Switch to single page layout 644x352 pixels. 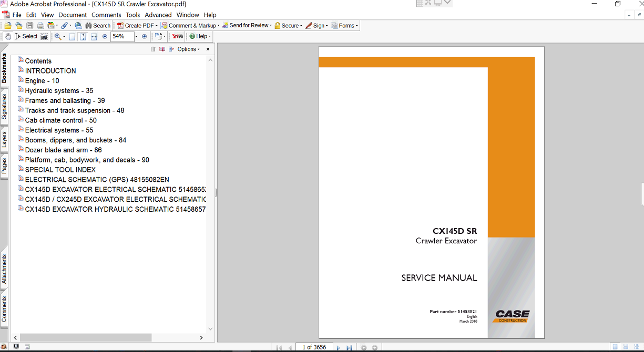point(615,347)
